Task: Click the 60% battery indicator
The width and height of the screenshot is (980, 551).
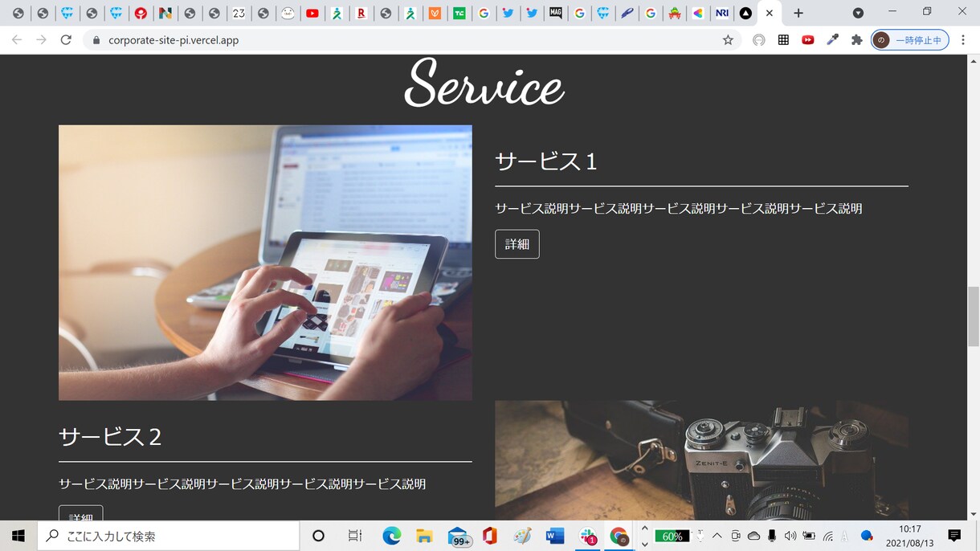Action: tap(672, 536)
